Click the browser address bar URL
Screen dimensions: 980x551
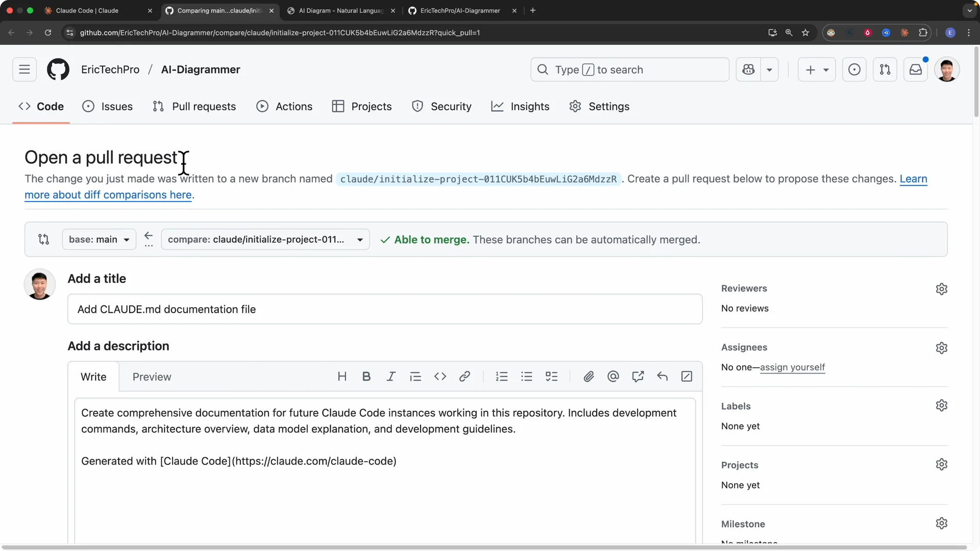pyautogui.click(x=280, y=33)
